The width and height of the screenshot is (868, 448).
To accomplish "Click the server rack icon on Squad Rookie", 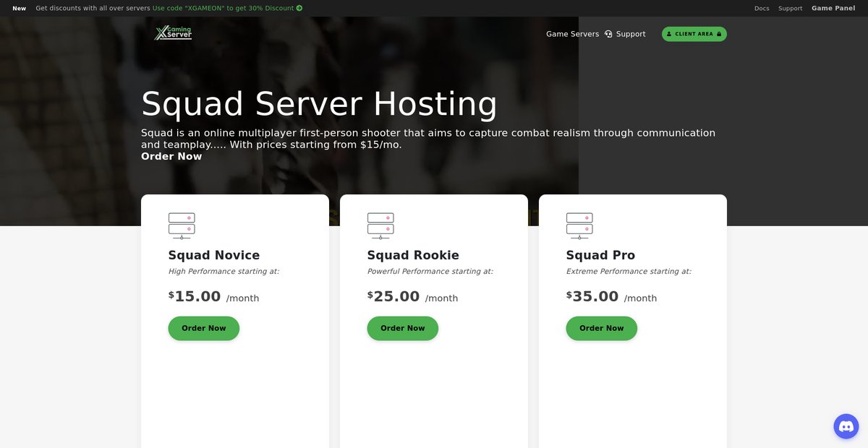I will 380,226.
